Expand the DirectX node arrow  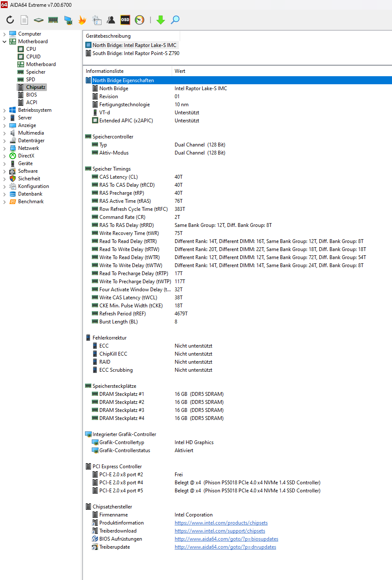tap(4, 156)
